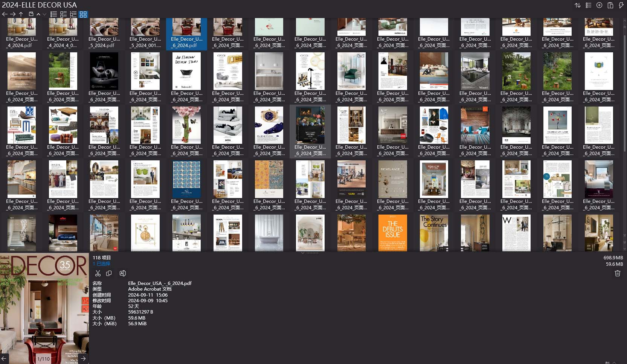Switch to the indented detail list view
This screenshot has height=364, width=627.
(73, 14)
